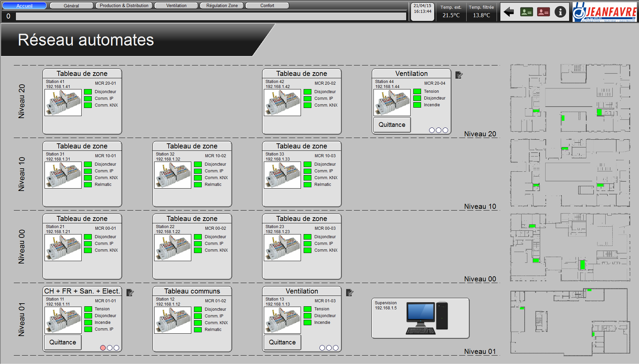Click first indicator circle in Station 44 panel
This screenshot has width=639, height=364.
(x=432, y=130)
